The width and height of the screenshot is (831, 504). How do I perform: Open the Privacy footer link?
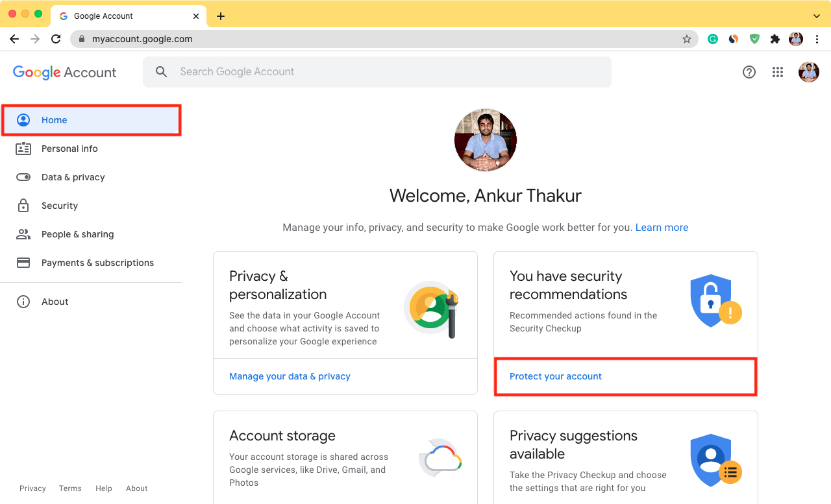point(32,488)
